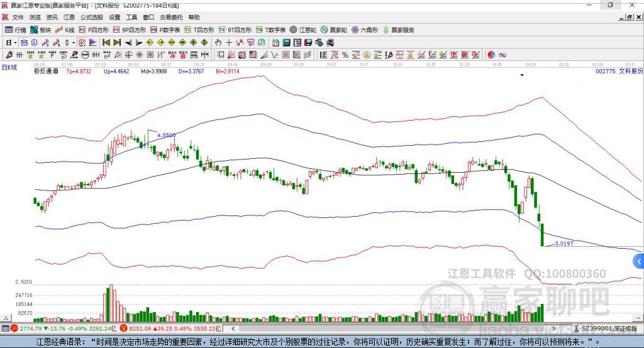Image resolution: width=644 pixels, height=348 pixels.
Task: Click the Bt=2.8114 indicator value
Action: pyautogui.click(x=228, y=71)
